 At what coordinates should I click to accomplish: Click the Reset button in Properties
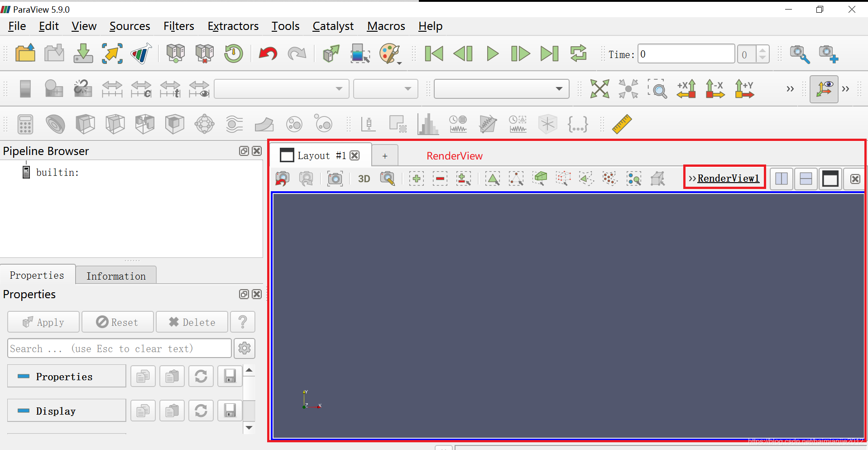(117, 322)
